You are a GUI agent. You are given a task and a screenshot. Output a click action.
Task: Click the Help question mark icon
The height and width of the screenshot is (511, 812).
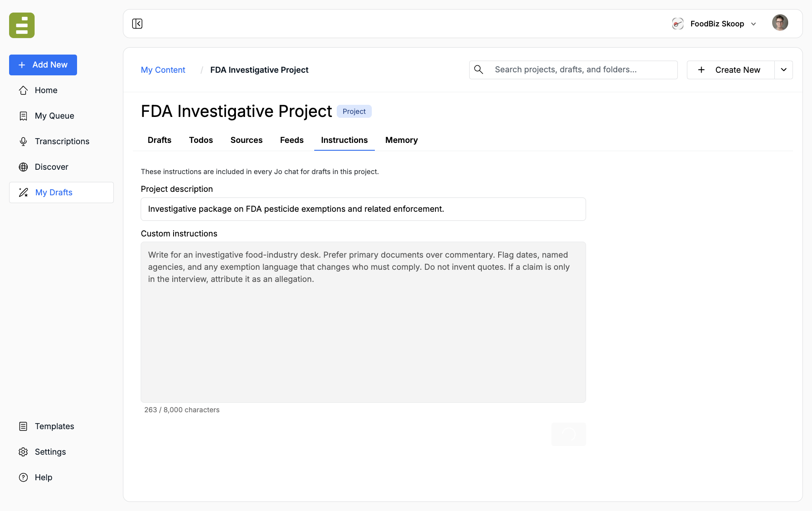[x=23, y=477]
